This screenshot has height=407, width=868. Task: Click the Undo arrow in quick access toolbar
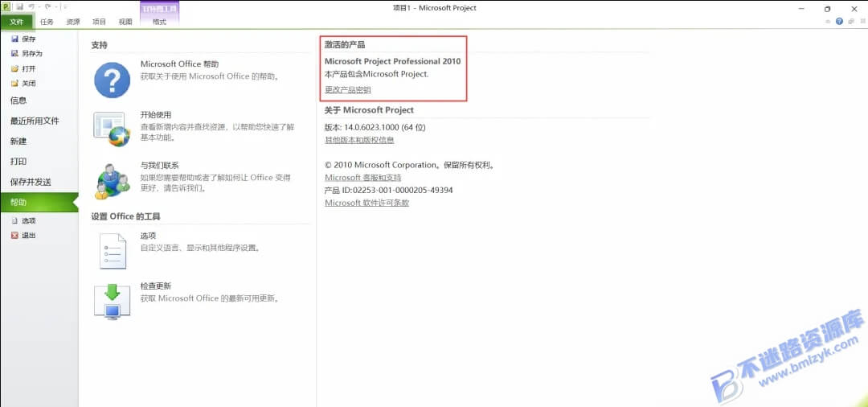pos(31,6)
